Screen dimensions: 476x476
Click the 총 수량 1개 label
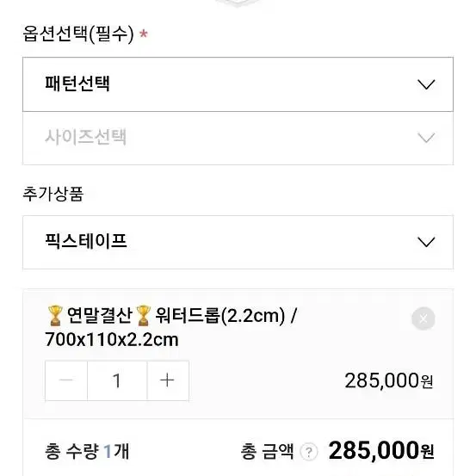point(87,451)
